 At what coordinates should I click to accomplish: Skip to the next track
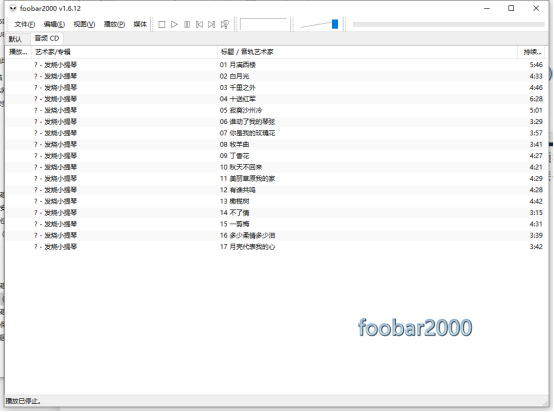211,24
